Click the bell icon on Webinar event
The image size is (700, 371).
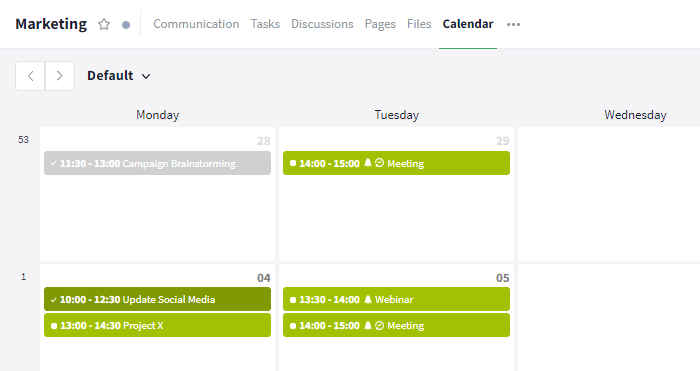(x=368, y=300)
